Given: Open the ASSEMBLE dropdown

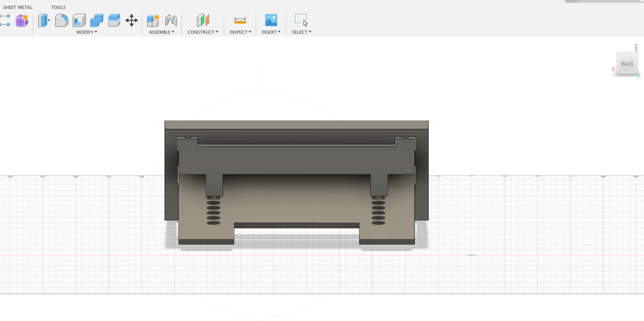Looking at the screenshot, I should point(162,32).
